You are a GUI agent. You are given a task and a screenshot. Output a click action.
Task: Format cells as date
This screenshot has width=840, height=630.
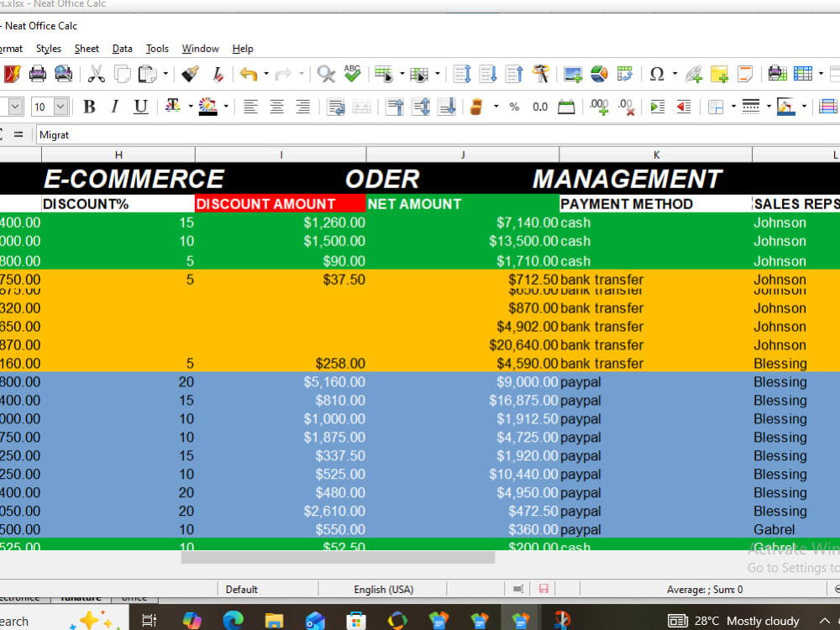click(x=566, y=107)
